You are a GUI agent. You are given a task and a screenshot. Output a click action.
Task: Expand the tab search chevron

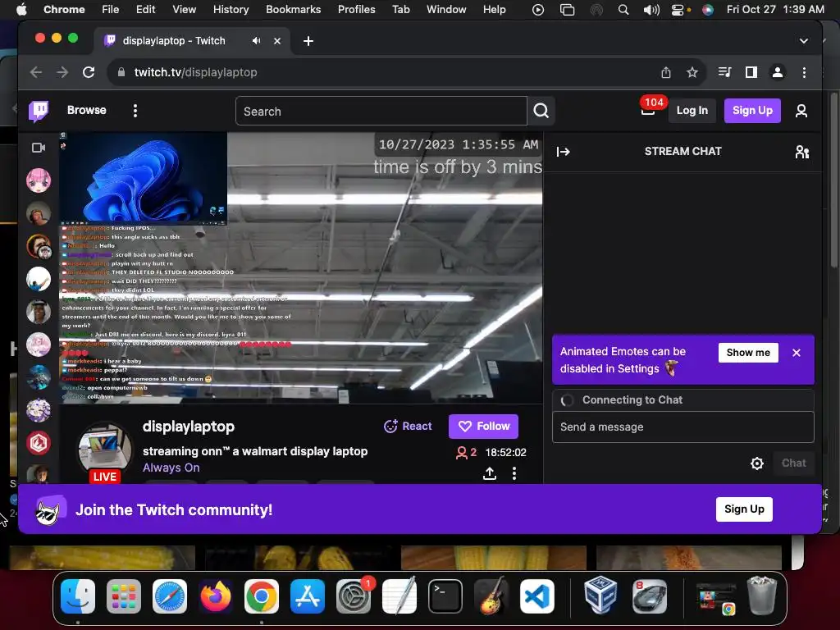tap(804, 41)
